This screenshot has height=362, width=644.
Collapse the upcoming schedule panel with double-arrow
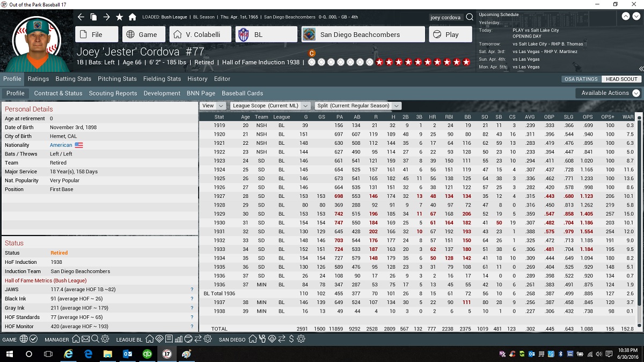point(640,69)
